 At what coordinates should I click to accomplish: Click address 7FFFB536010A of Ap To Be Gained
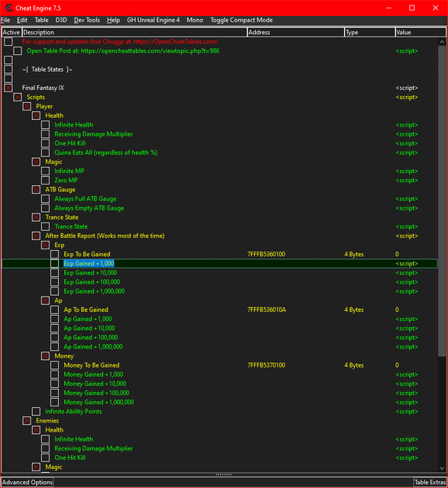pos(266,310)
